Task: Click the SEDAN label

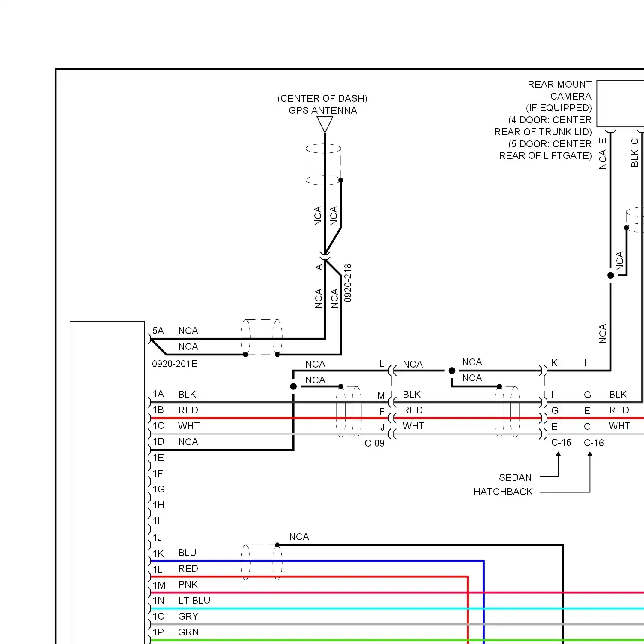Action: click(x=515, y=477)
